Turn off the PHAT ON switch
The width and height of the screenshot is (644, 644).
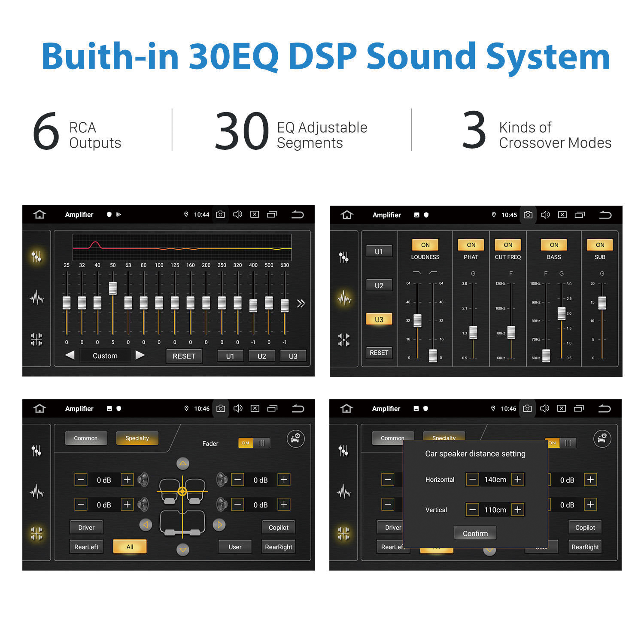pyautogui.click(x=471, y=245)
